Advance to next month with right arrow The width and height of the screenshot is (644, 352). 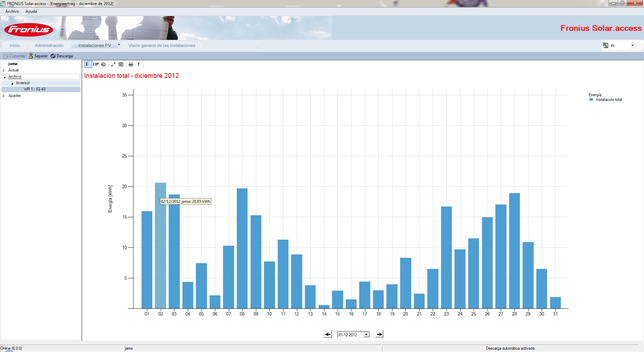coord(379,334)
